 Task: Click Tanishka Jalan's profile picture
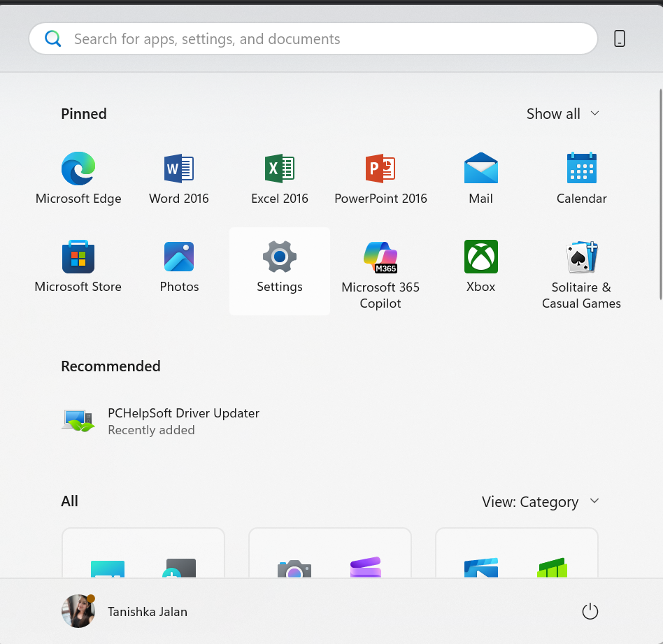click(78, 611)
